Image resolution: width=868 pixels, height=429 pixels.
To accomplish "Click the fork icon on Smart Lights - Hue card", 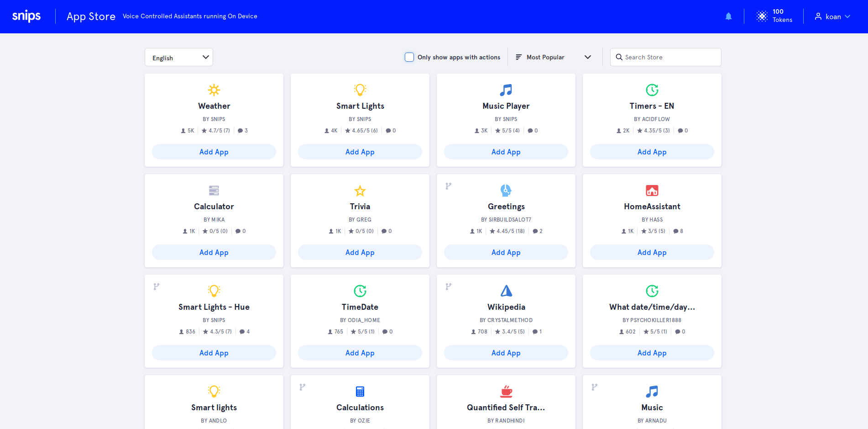I will (157, 286).
